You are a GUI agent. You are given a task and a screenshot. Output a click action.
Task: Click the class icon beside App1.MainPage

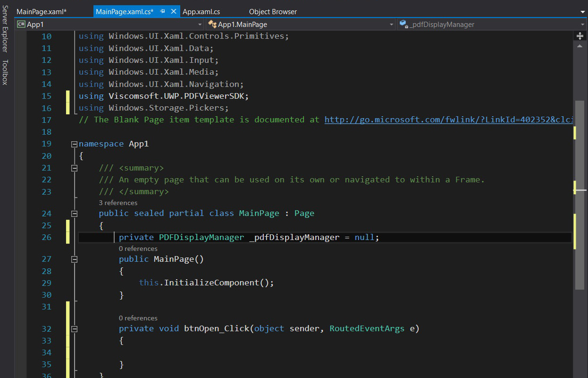pyautogui.click(x=212, y=24)
